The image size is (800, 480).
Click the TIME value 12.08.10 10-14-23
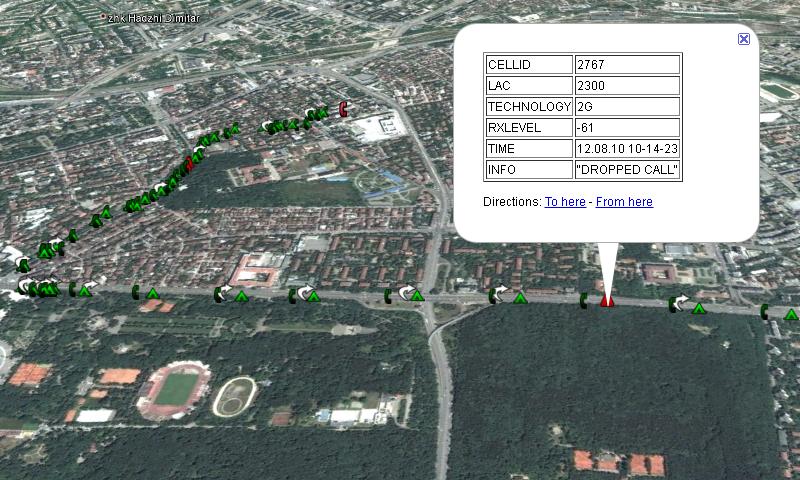pos(627,149)
